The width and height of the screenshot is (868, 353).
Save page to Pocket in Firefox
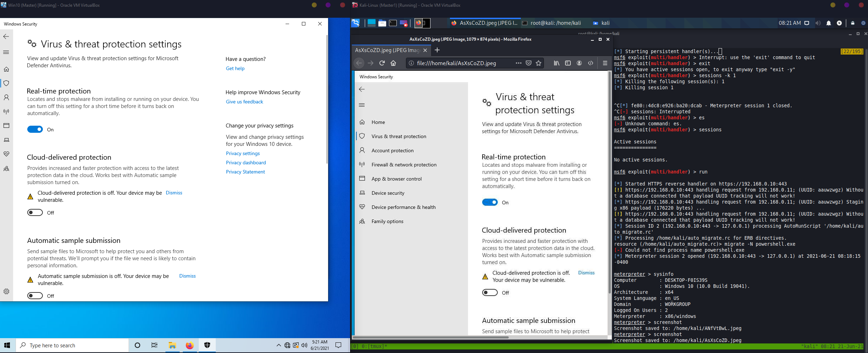pos(529,63)
